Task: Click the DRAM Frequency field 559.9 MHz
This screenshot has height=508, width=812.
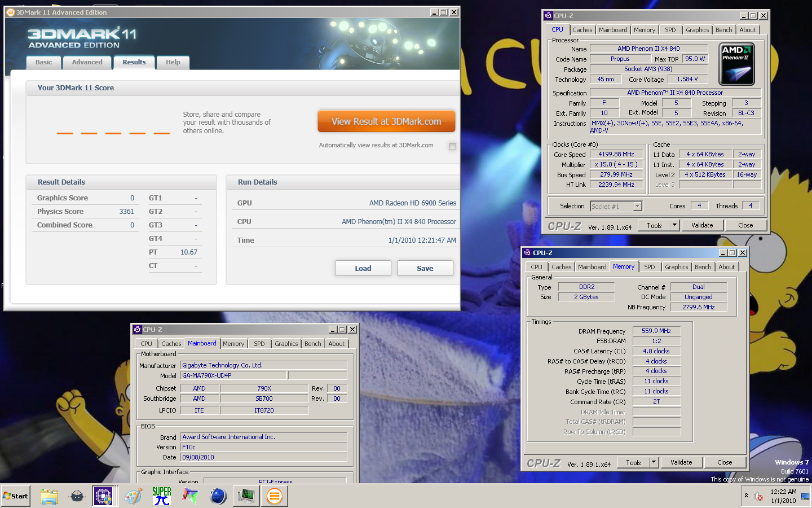Action: pos(656,331)
